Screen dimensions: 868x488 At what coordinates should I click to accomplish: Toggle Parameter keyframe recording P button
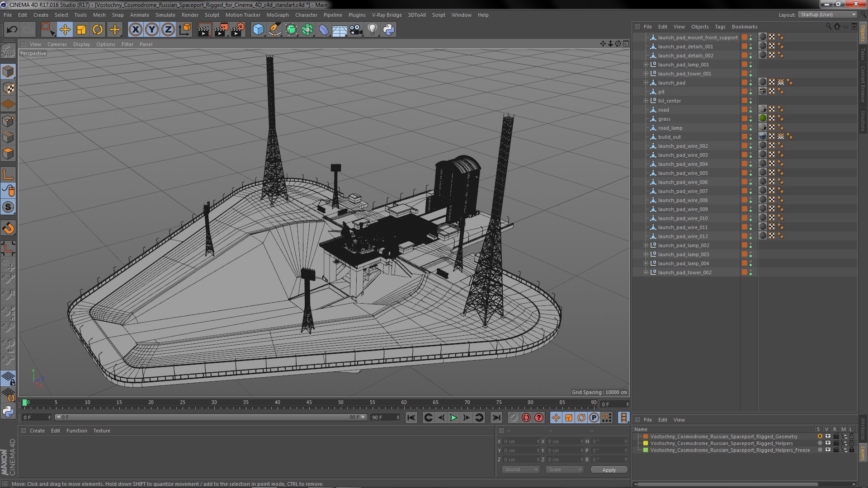594,418
